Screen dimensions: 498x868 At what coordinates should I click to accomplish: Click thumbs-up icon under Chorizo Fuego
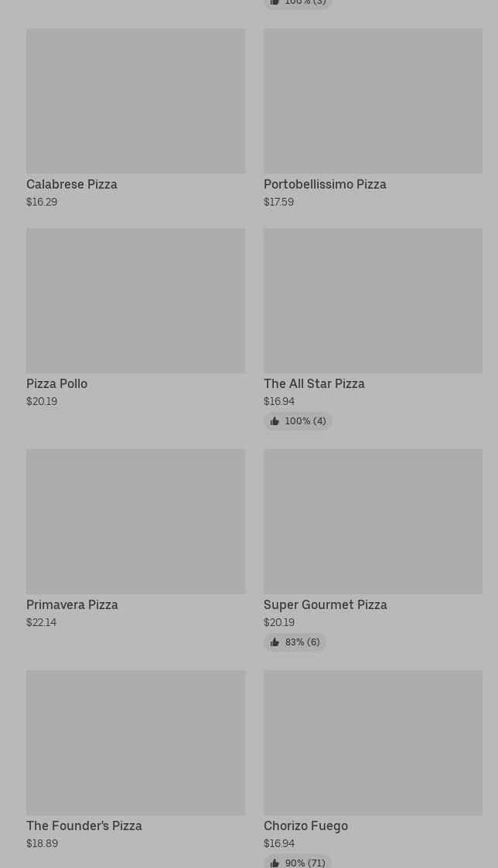[x=275, y=863]
